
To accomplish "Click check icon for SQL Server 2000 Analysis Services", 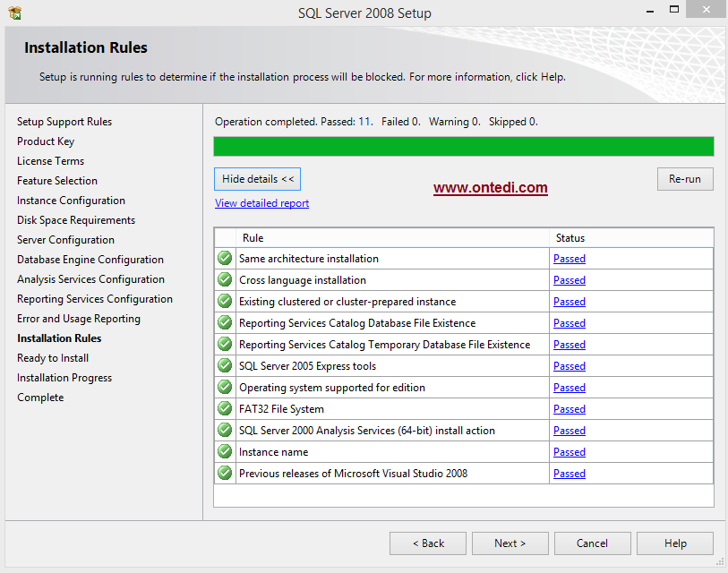I will tap(225, 430).
